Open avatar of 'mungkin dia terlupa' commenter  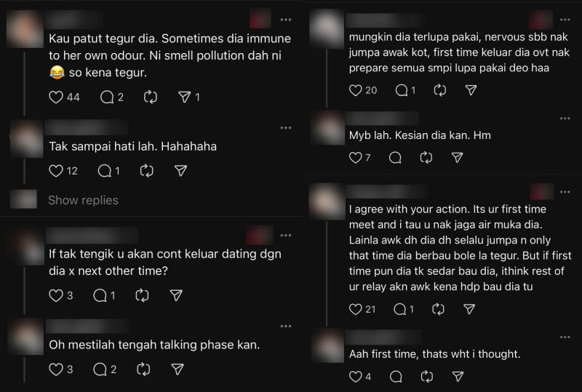[327, 29]
